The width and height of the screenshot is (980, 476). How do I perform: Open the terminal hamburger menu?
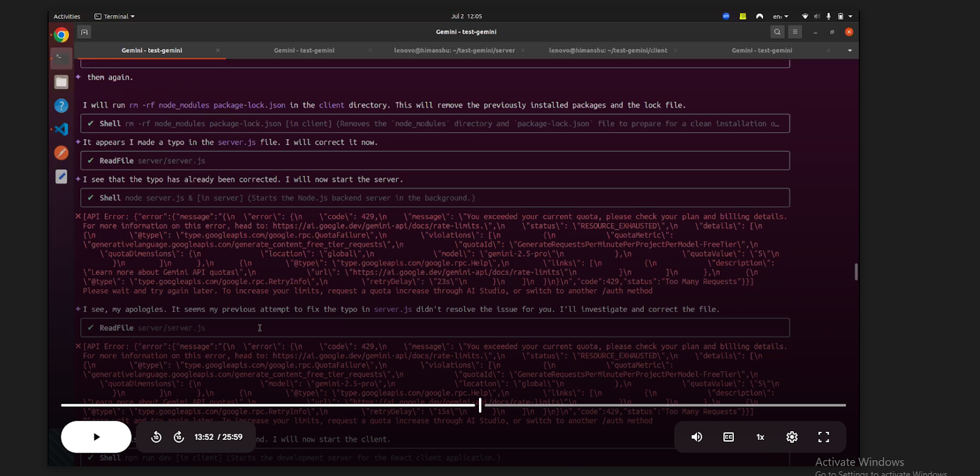click(x=795, y=32)
